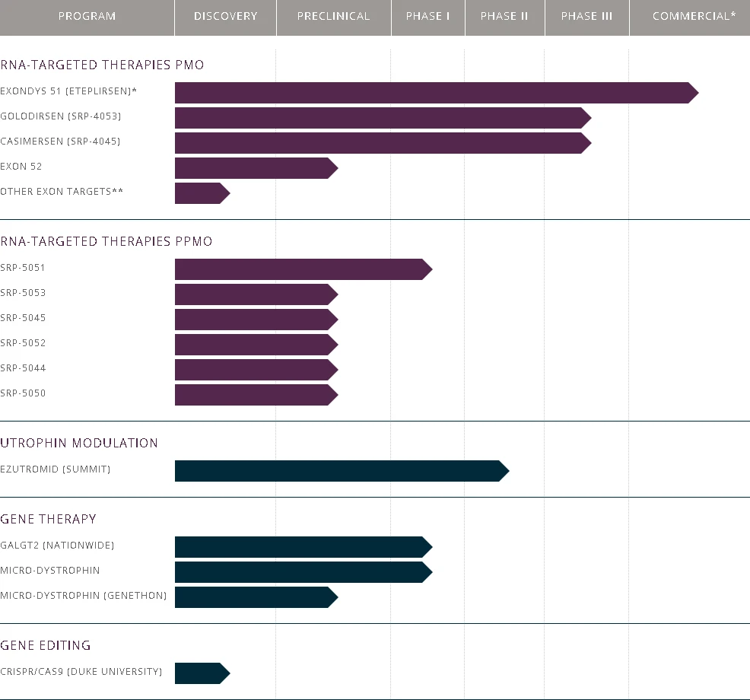
Task: Click the SRP-5053 progress bar
Action: point(256,294)
